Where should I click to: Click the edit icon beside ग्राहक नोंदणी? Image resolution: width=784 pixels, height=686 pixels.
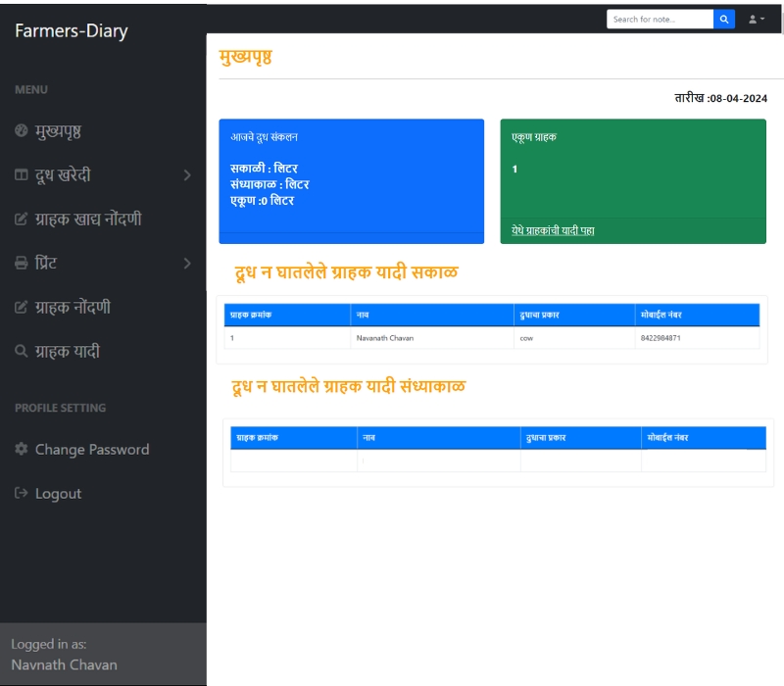(22, 308)
